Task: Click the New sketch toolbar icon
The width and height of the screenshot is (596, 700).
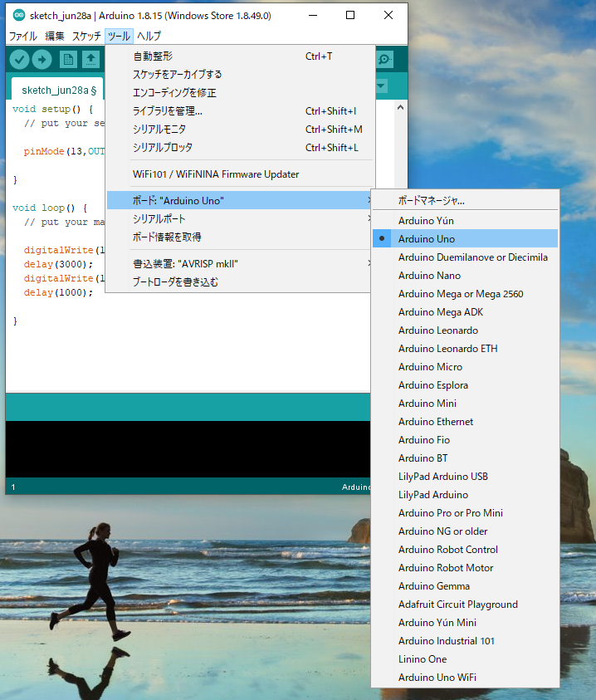Action: tap(68, 60)
